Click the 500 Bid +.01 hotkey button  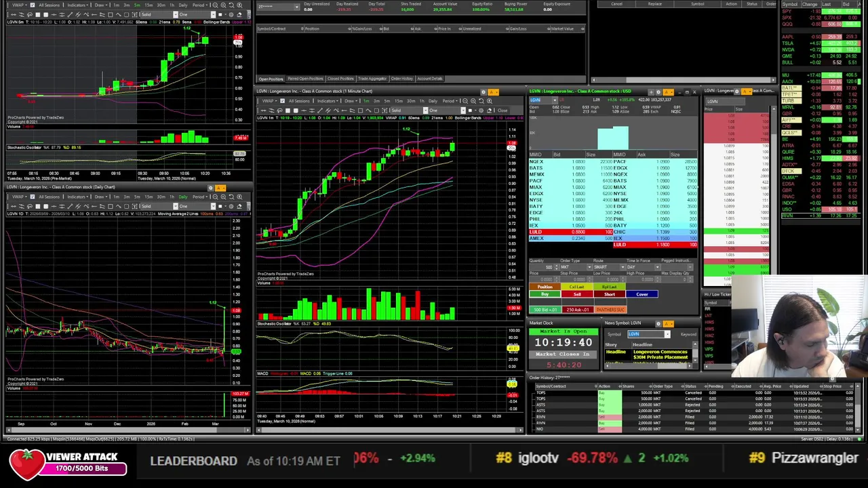(x=545, y=310)
